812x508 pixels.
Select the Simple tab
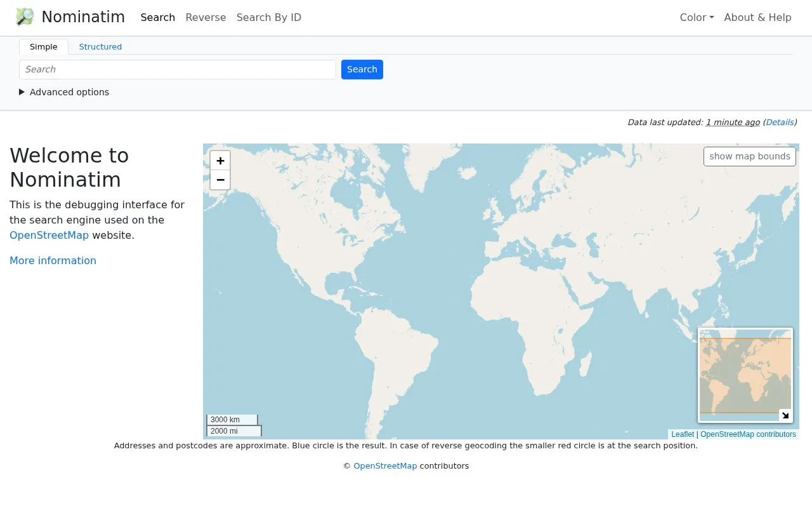44,47
